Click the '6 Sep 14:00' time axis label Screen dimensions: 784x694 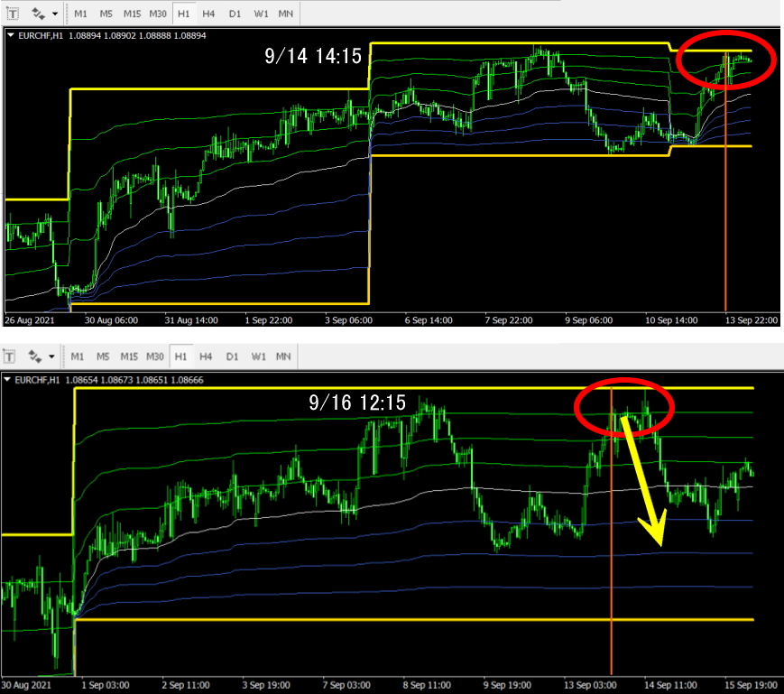[429, 320]
